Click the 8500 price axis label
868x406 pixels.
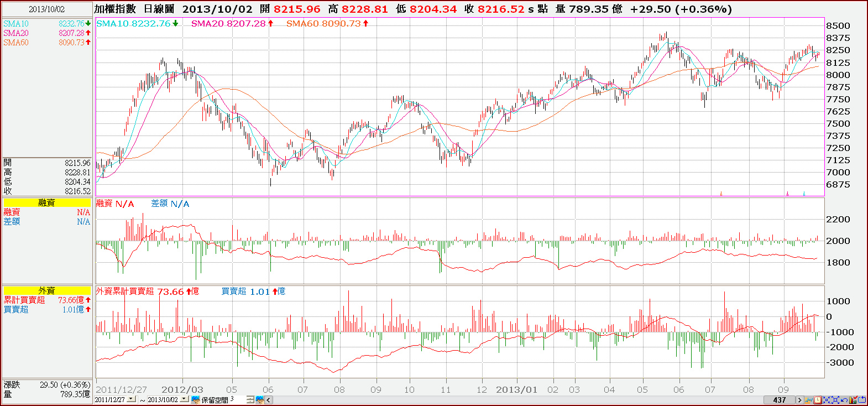click(838, 25)
